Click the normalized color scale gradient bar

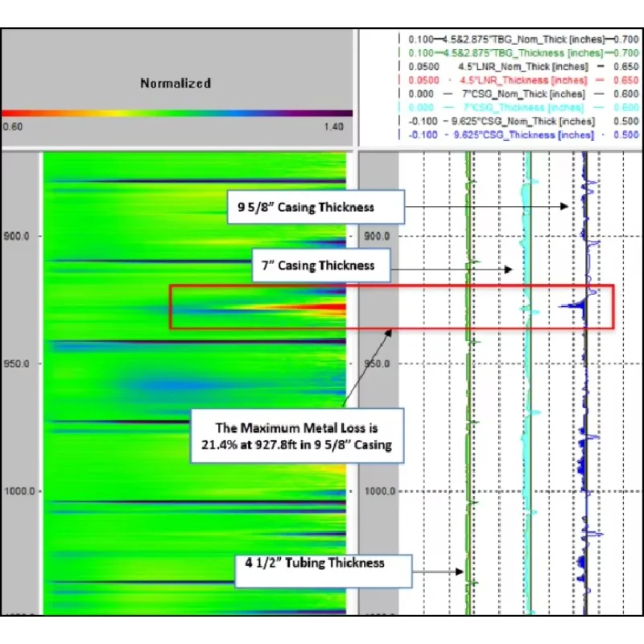coord(177,113)
